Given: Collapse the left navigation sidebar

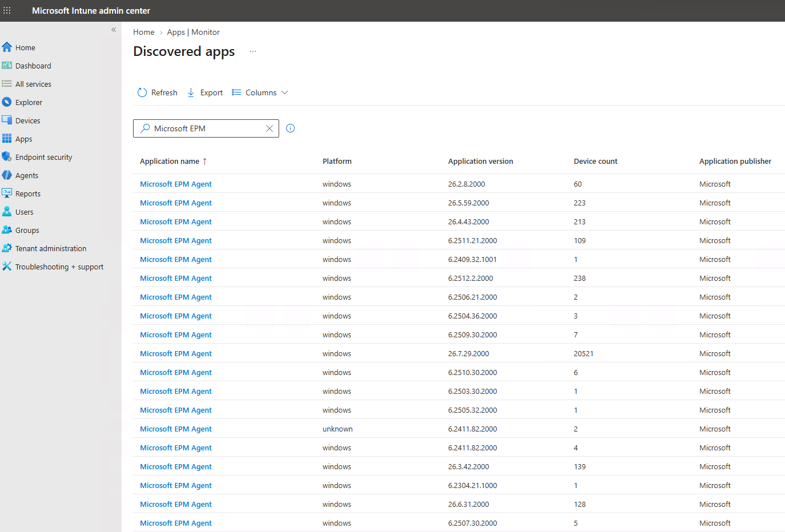Looking at the screenshot, I should pyautogui.click(x=114, y=30).
